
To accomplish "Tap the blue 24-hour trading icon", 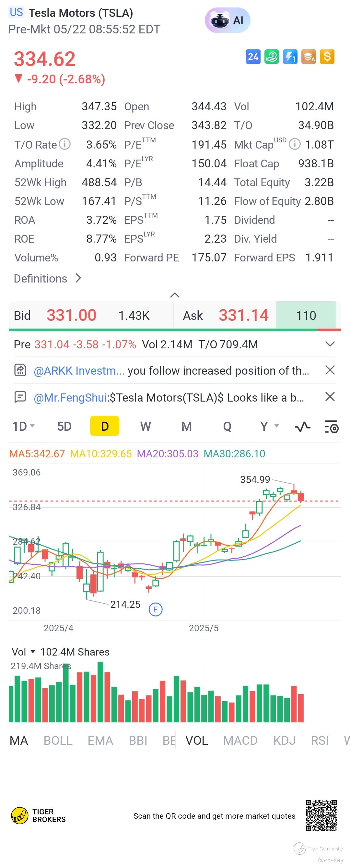I will [253, 57].
